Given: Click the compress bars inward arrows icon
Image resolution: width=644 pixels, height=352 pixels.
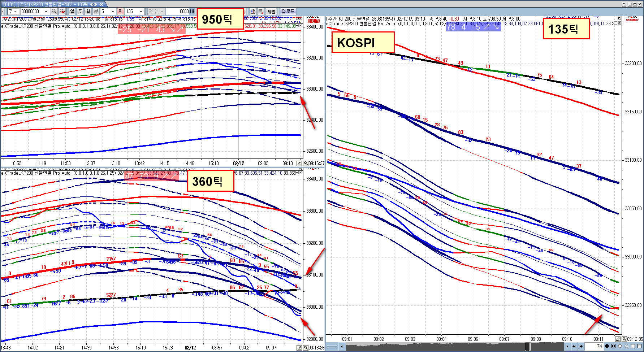Looking at the screenshot, I should (x=613, y=346).
